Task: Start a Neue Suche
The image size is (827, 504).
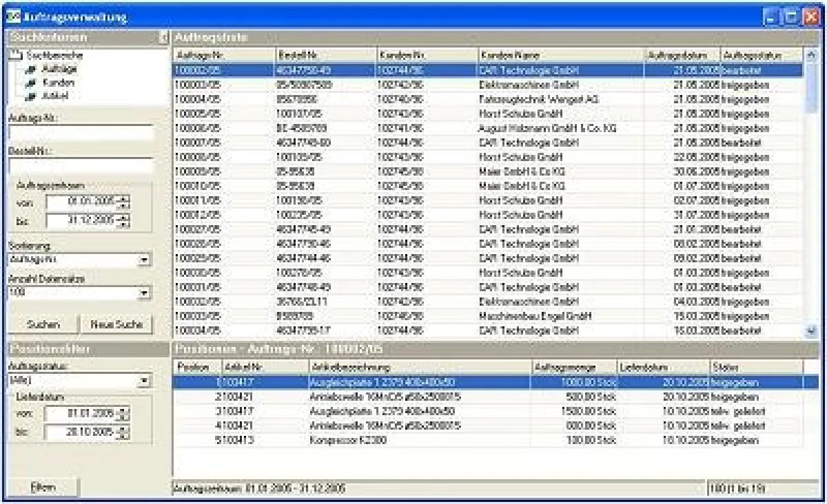Action: pos(117,323)
